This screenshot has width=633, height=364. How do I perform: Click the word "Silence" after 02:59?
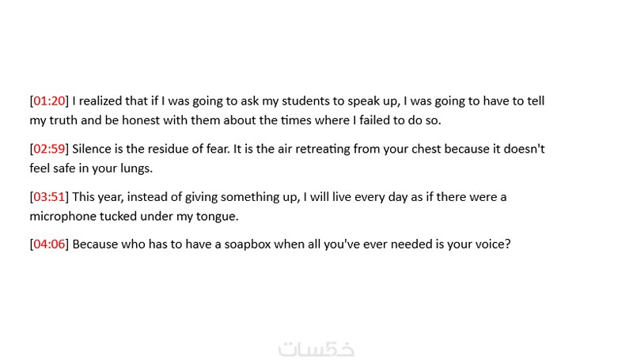point(93,149)
